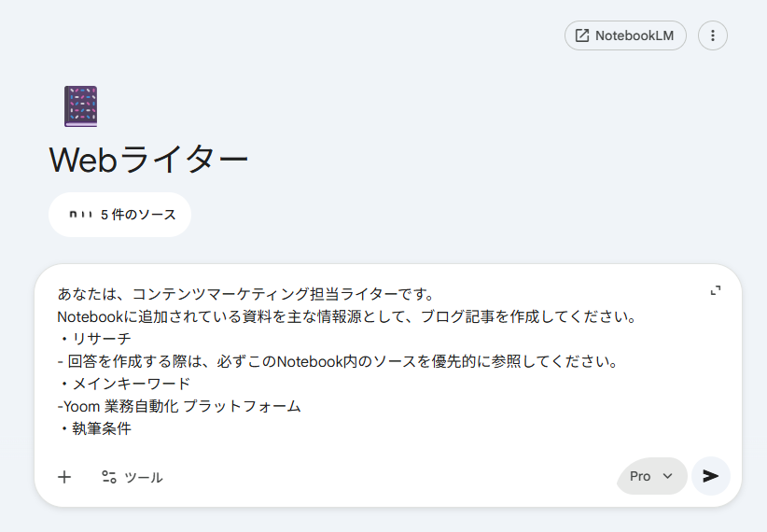Send the prompt with the arrow button
767x532 pixels.
tap(711, 476)
